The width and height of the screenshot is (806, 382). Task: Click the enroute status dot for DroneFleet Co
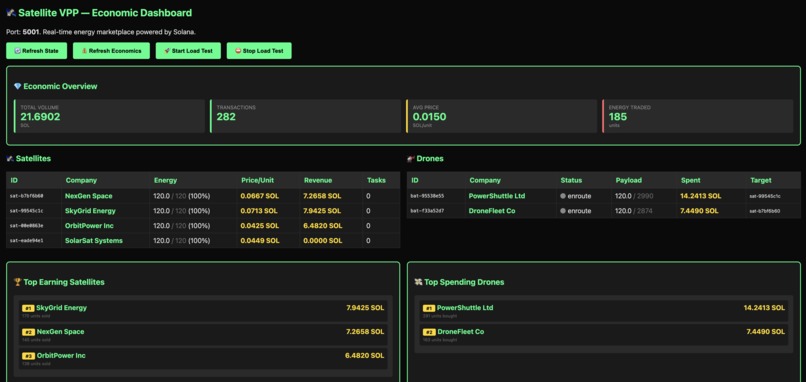(563, 211)
